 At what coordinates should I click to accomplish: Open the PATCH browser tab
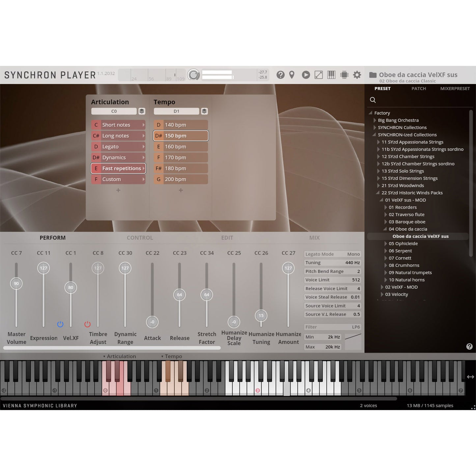[419, 89]
